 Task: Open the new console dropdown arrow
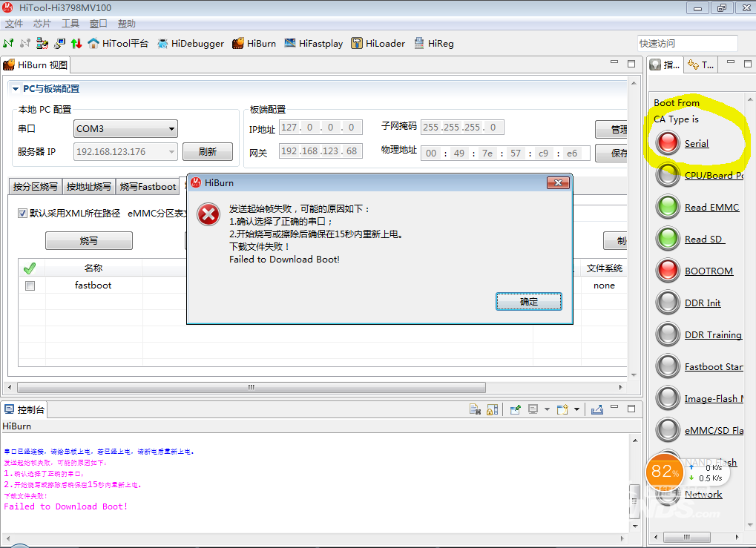click(x=576, y=409)
